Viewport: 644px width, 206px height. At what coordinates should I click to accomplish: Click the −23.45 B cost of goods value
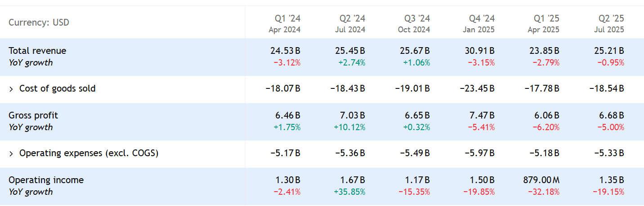pos(477,89)
